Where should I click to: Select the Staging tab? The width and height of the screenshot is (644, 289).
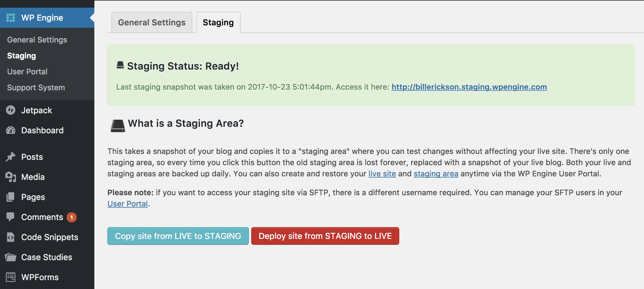(218, 22)
